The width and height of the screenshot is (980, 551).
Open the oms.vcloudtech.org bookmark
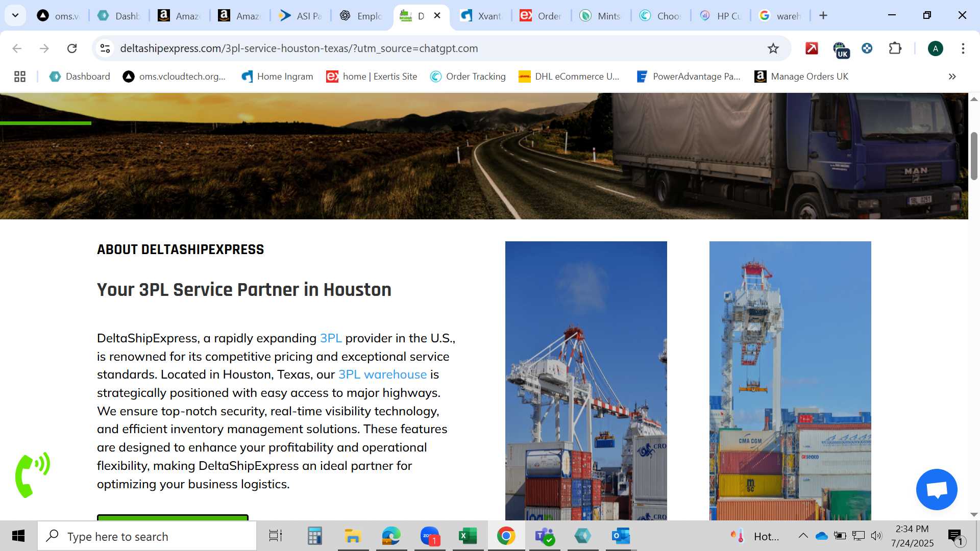tap(174, 77)
